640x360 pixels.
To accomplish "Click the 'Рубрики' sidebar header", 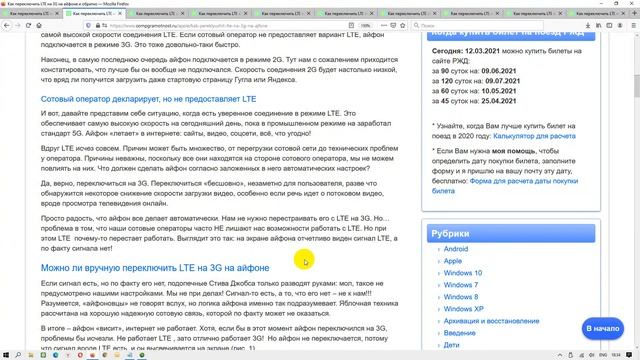I will pos(511,233).
